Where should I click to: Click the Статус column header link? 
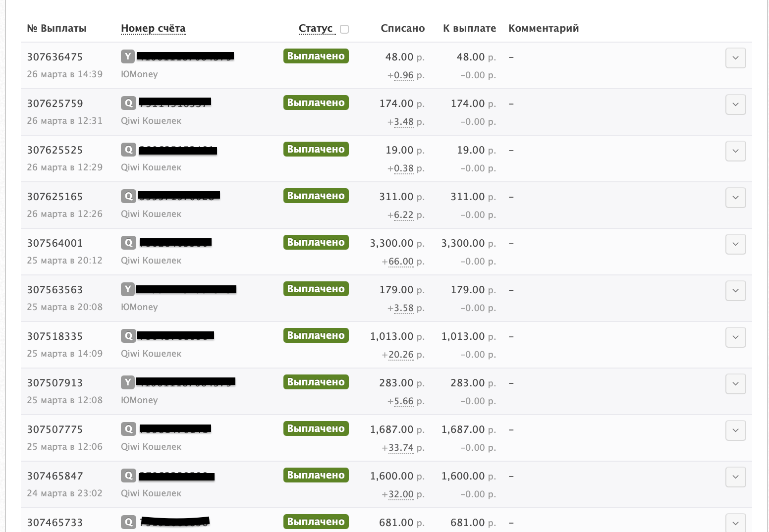coord(316,28)
